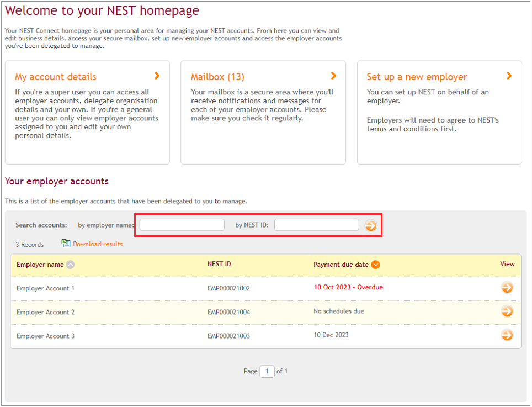
Task: Click the page number box
Action: tap(267, 371)
